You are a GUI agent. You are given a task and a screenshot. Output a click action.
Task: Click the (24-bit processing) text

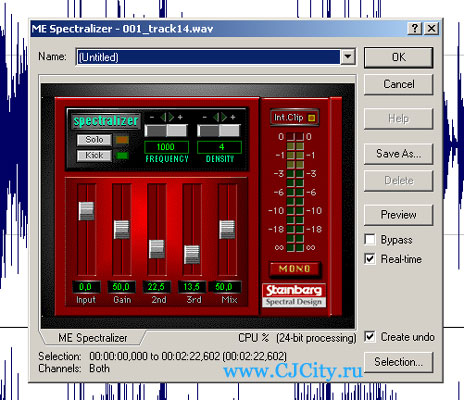[316, 338]
